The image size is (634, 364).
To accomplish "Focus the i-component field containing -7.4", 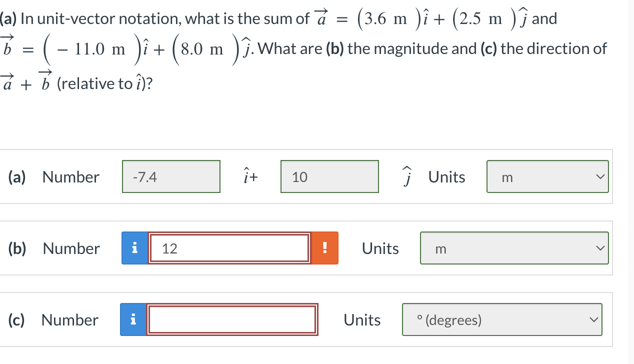I will pyautogui.click(x=171, y=176).
